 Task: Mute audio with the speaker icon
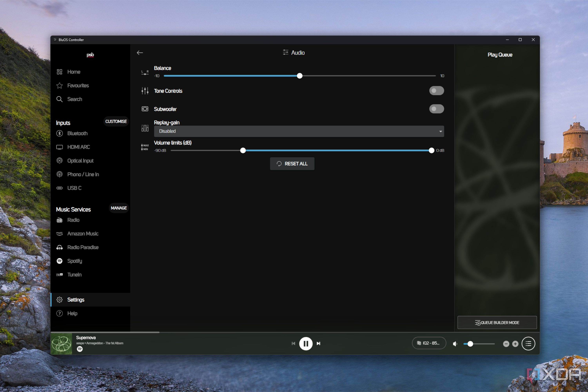[455, 344]
